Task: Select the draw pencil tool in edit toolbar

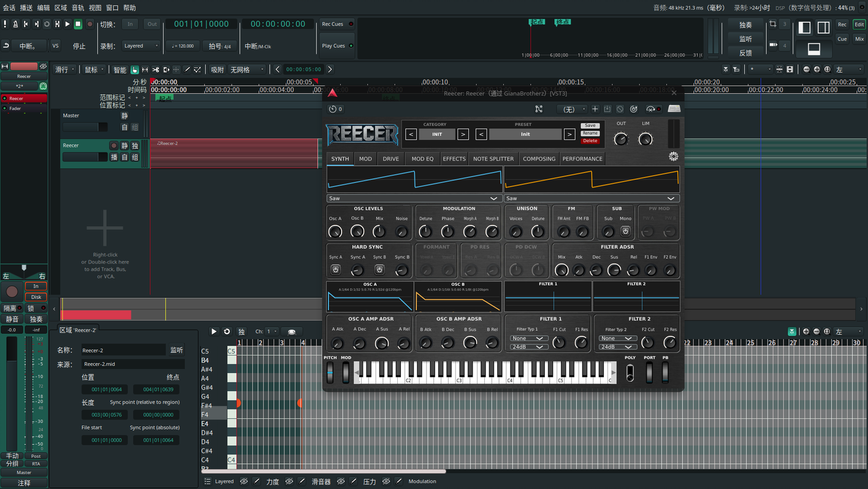Action: pyautogui.click(x=187, y=70)
